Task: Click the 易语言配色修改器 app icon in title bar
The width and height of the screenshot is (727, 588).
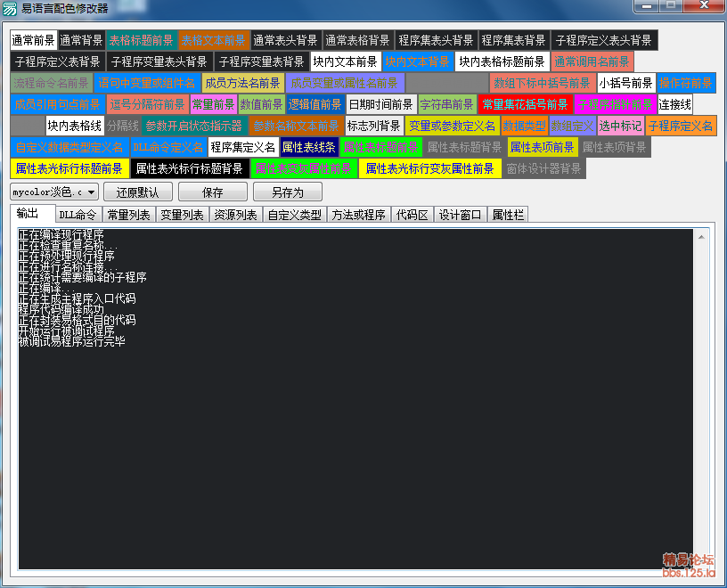Action: (9, 8)
